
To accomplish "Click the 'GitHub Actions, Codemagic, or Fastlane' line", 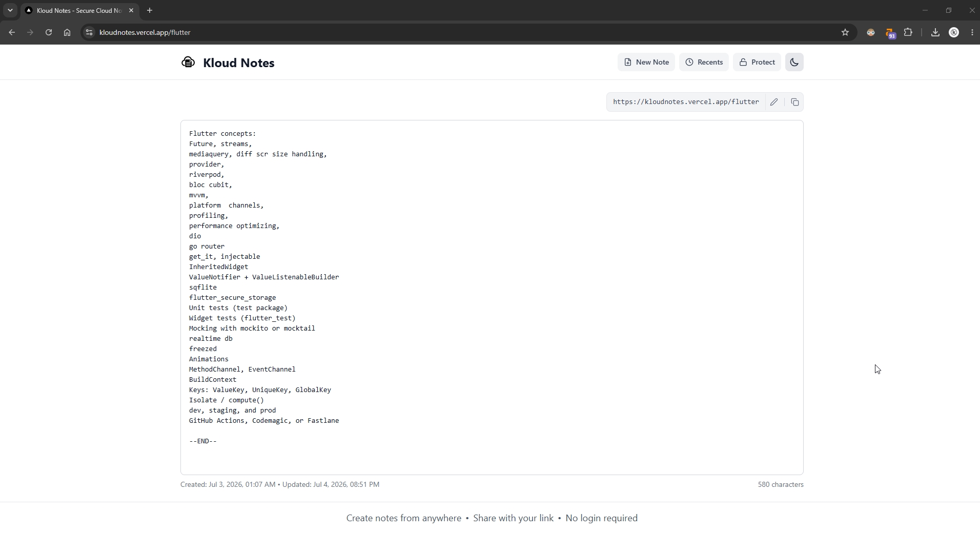I will (264, 421).
